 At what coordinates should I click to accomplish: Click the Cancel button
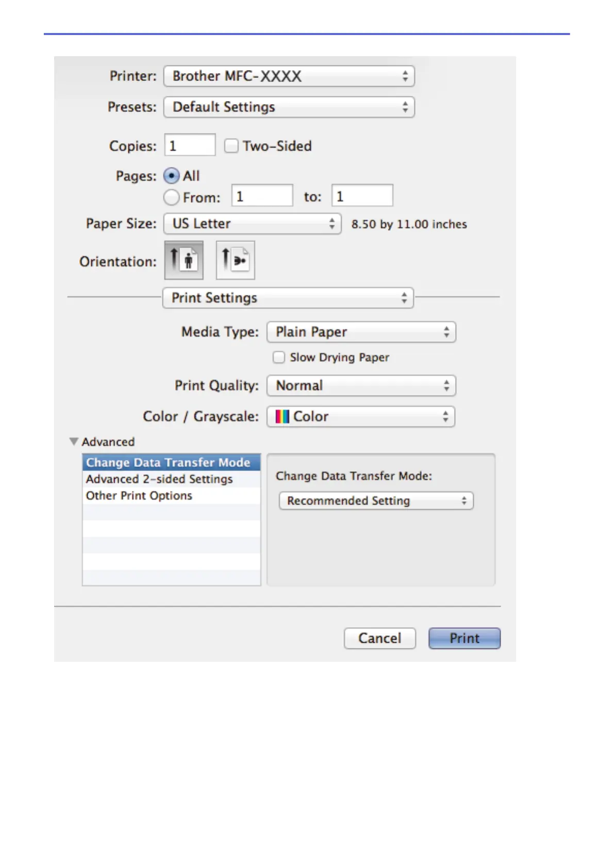[380, 638]
